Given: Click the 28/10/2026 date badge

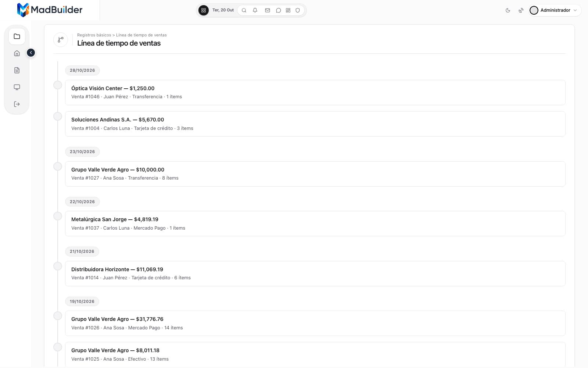Looking at the screenshot, I should [x=82, y=70].
